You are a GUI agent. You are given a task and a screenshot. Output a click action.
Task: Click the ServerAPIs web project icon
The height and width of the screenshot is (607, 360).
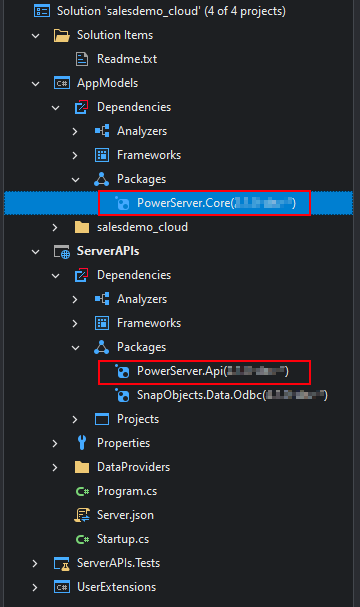[62, 251]
